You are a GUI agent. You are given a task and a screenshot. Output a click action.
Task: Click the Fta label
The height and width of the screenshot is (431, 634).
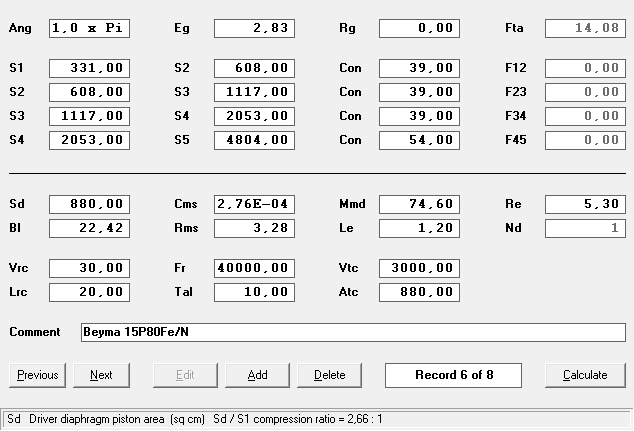tap(514, 28)
